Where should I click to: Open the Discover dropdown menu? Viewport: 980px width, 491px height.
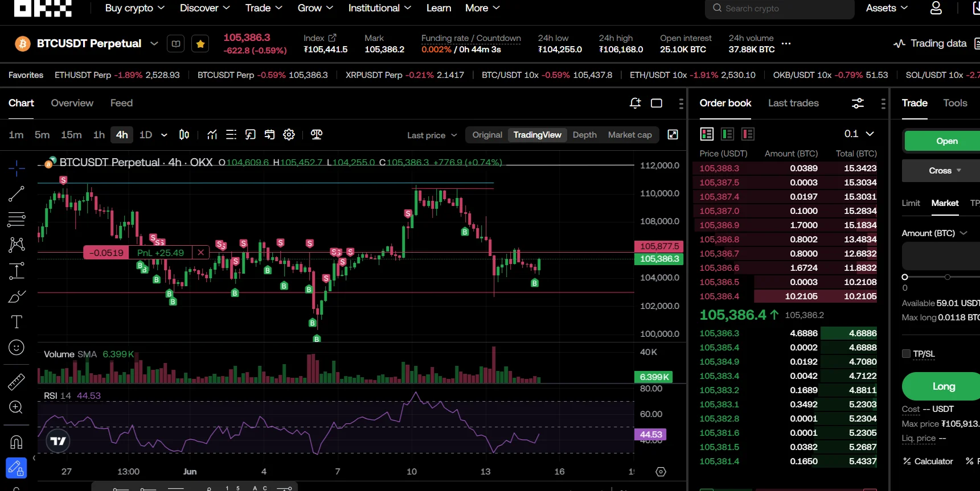(205, 8)
